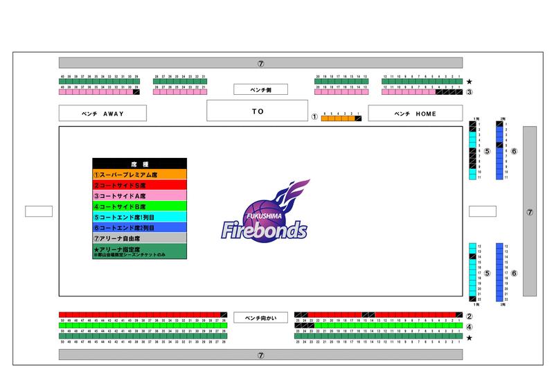
Task: Click the black 席種 legend header
Action: coord(140,163)
